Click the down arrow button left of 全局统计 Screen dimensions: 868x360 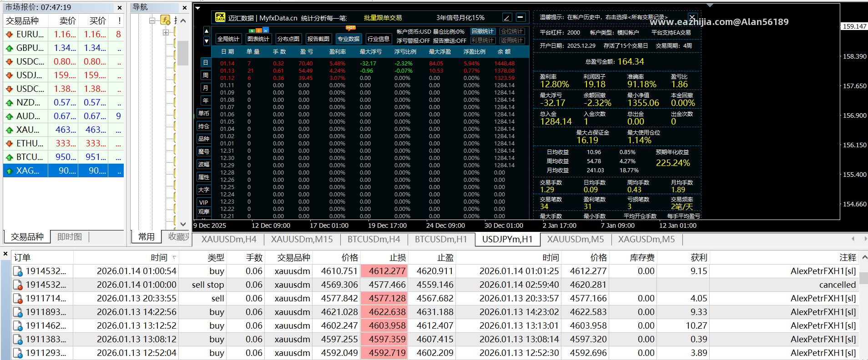(207, 41)
